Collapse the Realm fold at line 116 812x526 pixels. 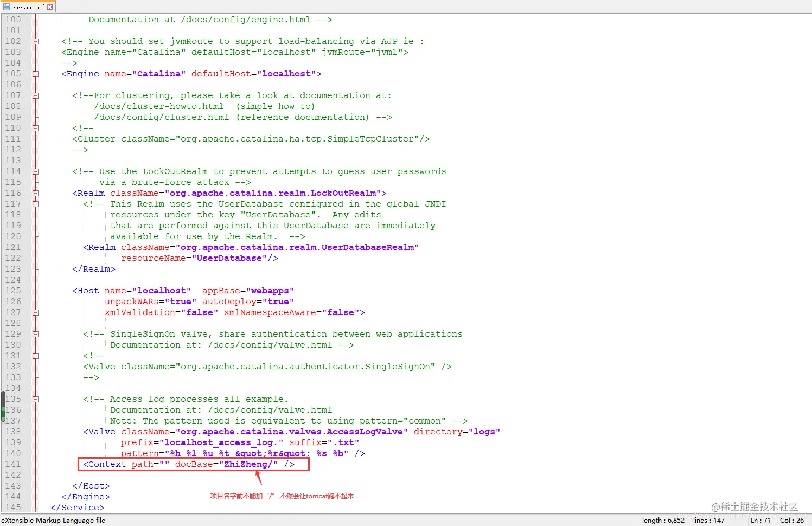coord(36,193)
